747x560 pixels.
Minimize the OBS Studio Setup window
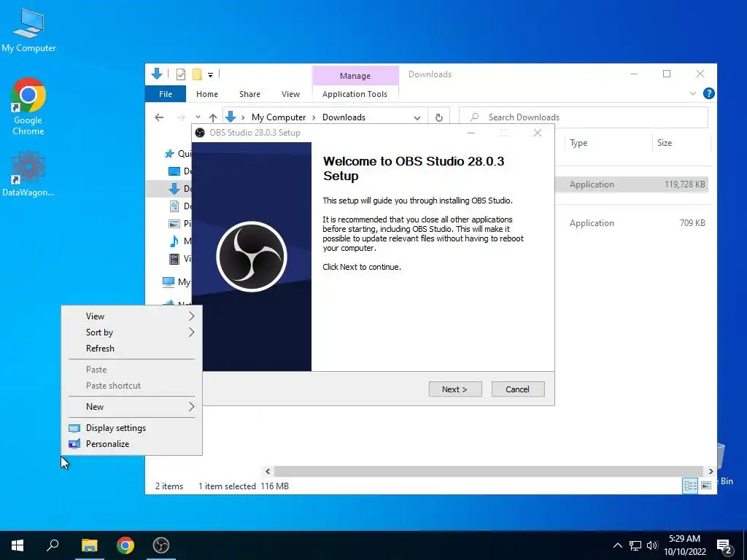(x=471, y=133)
